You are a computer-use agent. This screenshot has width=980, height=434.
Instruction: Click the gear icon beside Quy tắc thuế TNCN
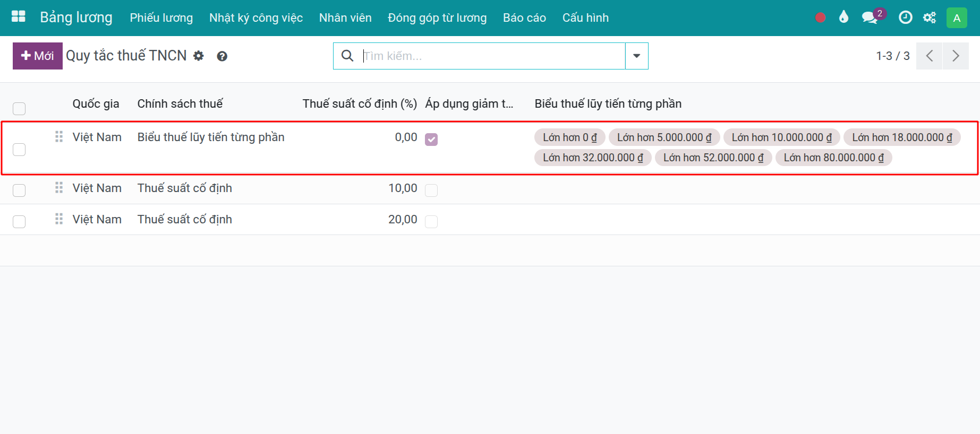tap(199, 56)
